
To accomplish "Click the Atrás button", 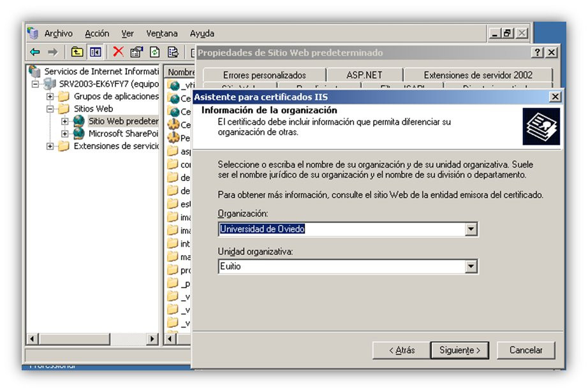I will 402,350.
